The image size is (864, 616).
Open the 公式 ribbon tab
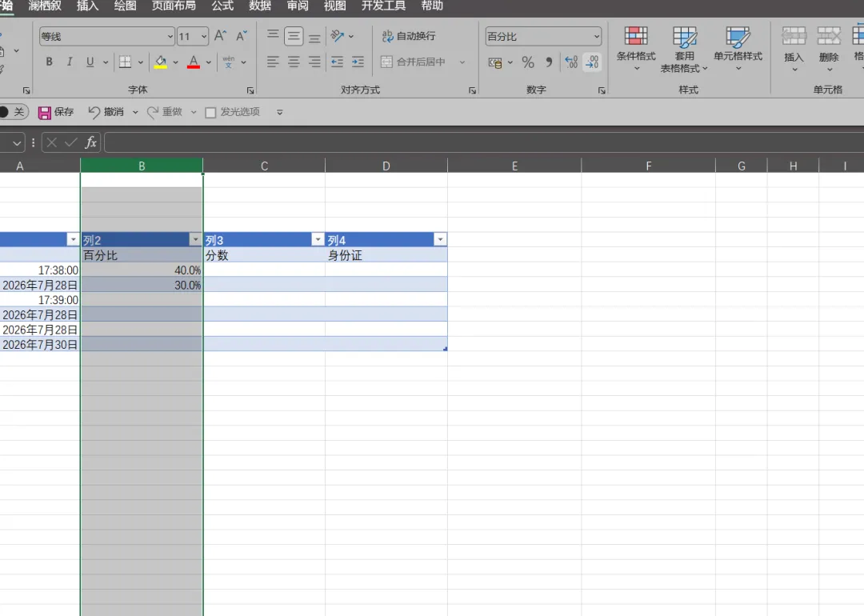pos(222,6)
